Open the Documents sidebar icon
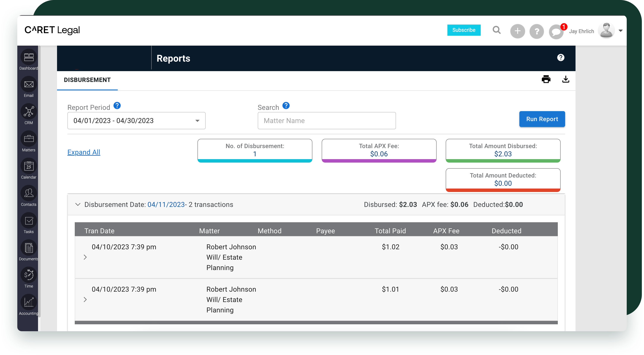Screen dimensions: 644x355 click(29, 248)
